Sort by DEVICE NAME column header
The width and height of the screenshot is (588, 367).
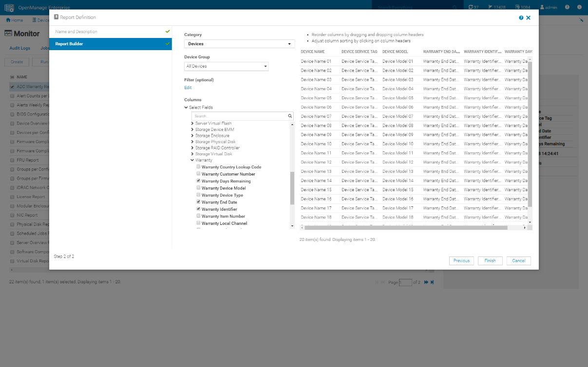(x=313, y=52)
